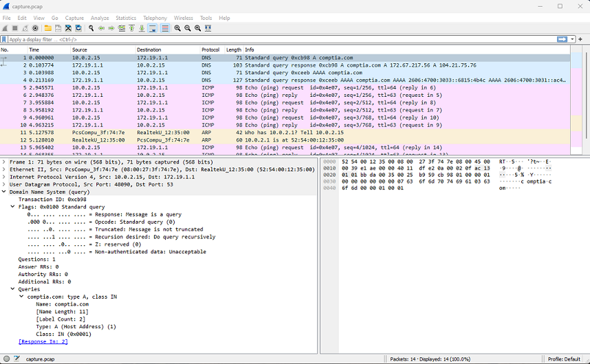This screenshot has height=364, width=590.
Task: Sort by the Destination column header
Action: pyautogui.click(x=168, y=49)
